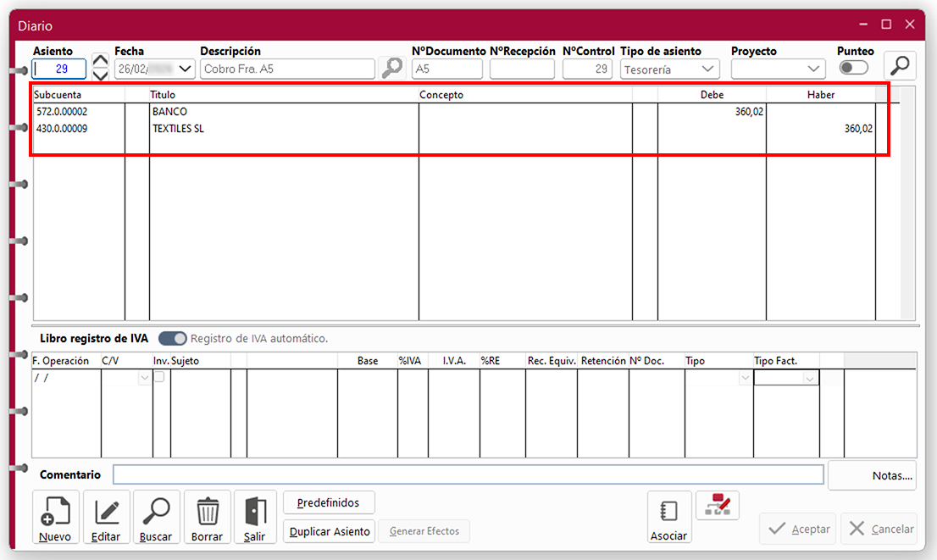Open the Proyecto dropdown

click(814, 69)
